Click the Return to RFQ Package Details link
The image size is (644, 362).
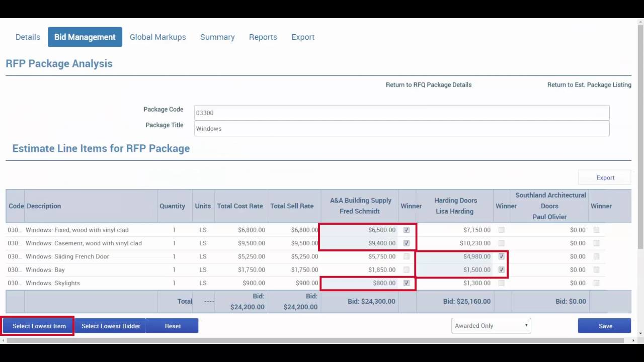tap(428, 84)
